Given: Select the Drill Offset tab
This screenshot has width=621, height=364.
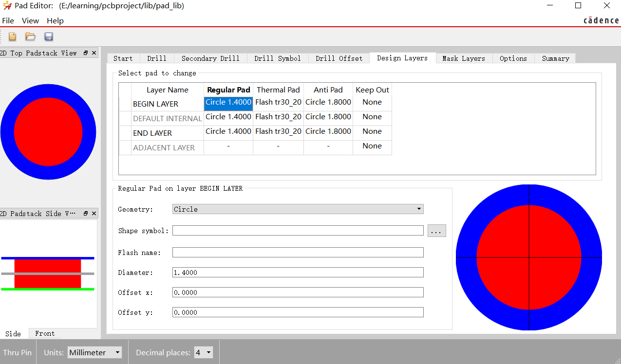Looking at the screenshot, I should click(x=339, y=58).
